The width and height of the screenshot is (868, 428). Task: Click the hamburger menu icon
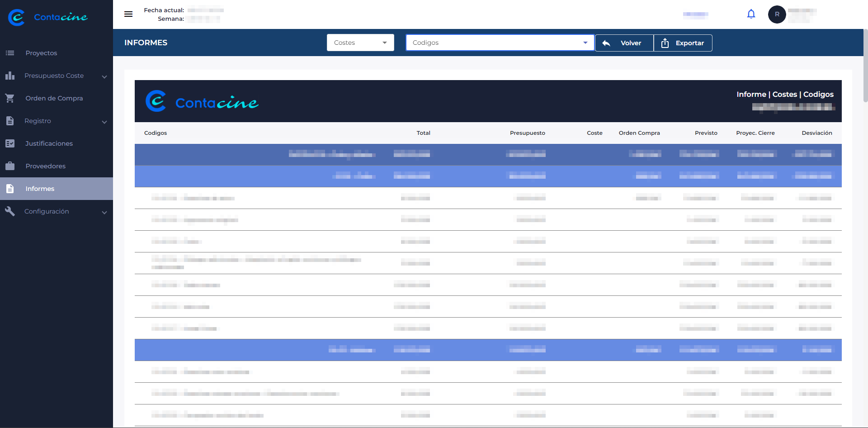pos(128,14)
